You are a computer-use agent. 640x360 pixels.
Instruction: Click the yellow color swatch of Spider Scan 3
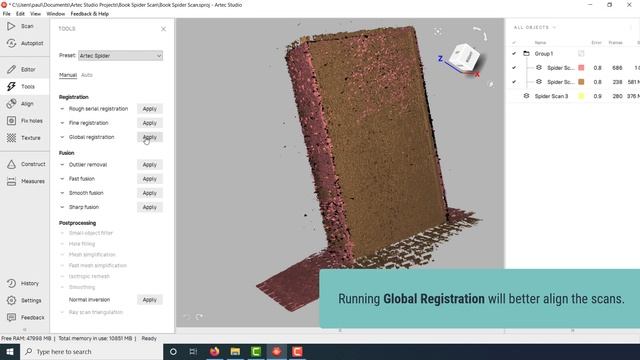[581, 96]
